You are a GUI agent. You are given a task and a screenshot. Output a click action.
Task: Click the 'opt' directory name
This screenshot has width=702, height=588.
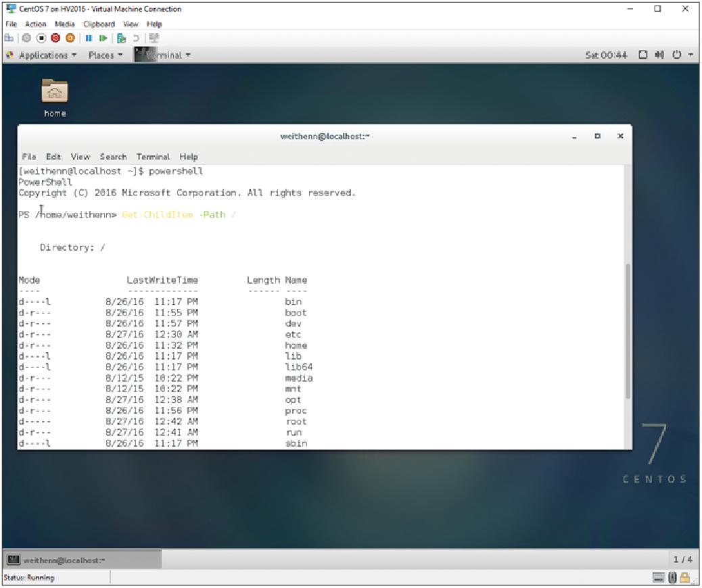(294, 400)
